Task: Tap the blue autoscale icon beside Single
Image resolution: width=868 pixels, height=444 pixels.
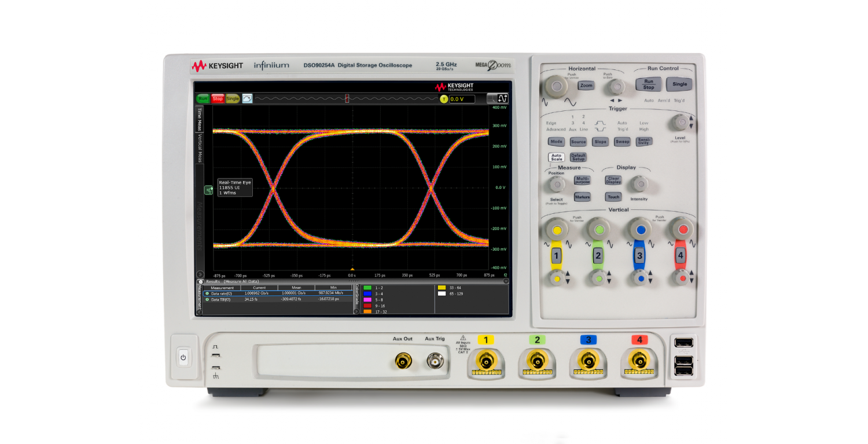Action: click(247, 99)
